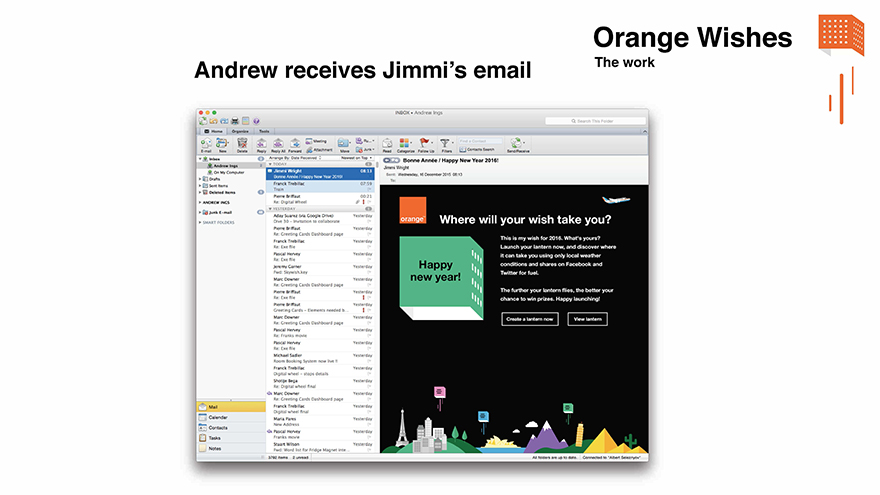Click the Reply icon in ribbon
The height and width of the screenshot is (495, 880).
[x=261, y=144]
